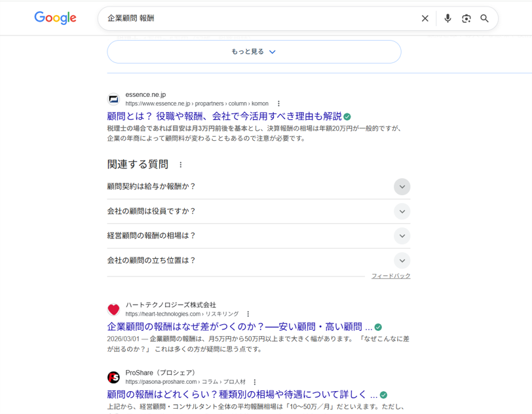The height and width of the screenshot is (414, 532).
Task: Submit search with the magnifier icon
Action: (484, 18)
